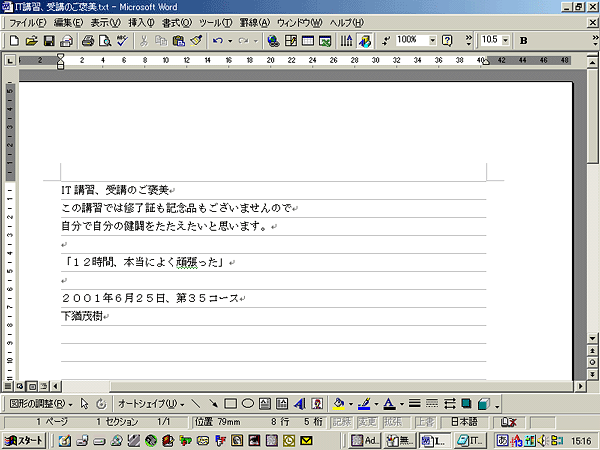Expand the 10.5 font size dropdown
This screenshot has height=450, width=600.
pyautogui.click(x=507, y=41)
